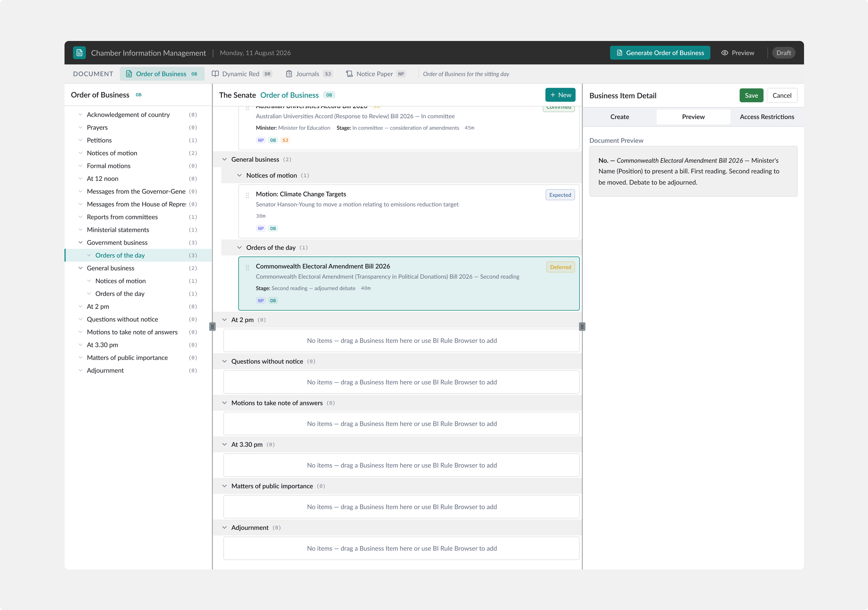Collapse General business in the sidebar tree
The image size is (868, 610).
pos(81,268)
